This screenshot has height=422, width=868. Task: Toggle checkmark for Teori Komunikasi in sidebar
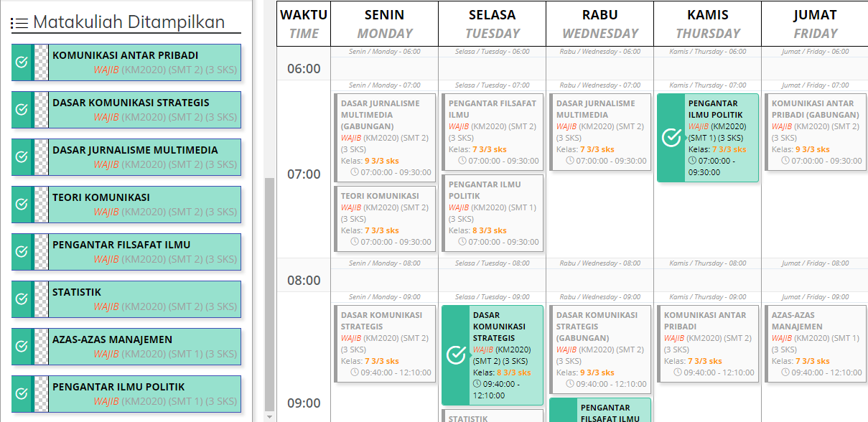point(22,205)
